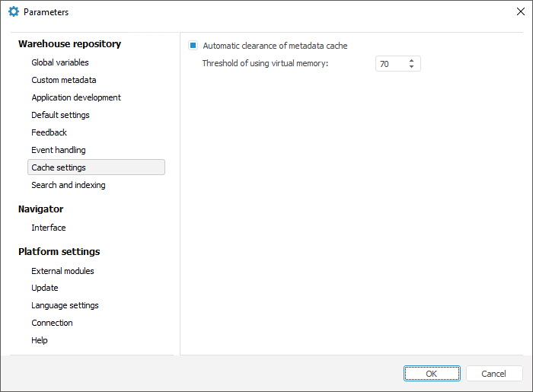This screenshot has height=392, width=533.
Task: Click the Parameters gear icon in title bar
Action: coord(13,12)
